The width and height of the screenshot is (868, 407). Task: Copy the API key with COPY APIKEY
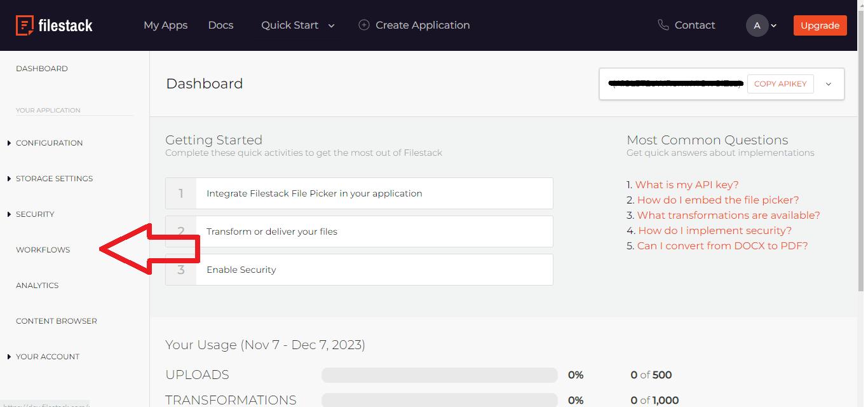point(780,83)
